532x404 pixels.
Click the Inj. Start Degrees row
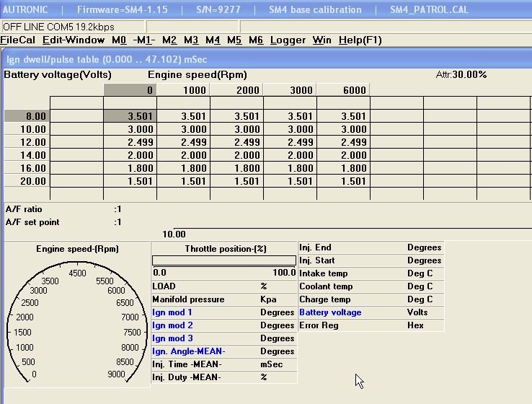pos(371,260)
